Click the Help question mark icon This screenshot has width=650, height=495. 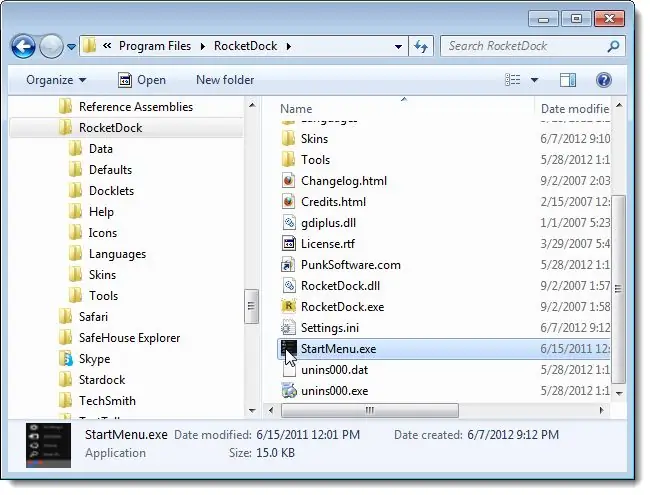point(604,80)
